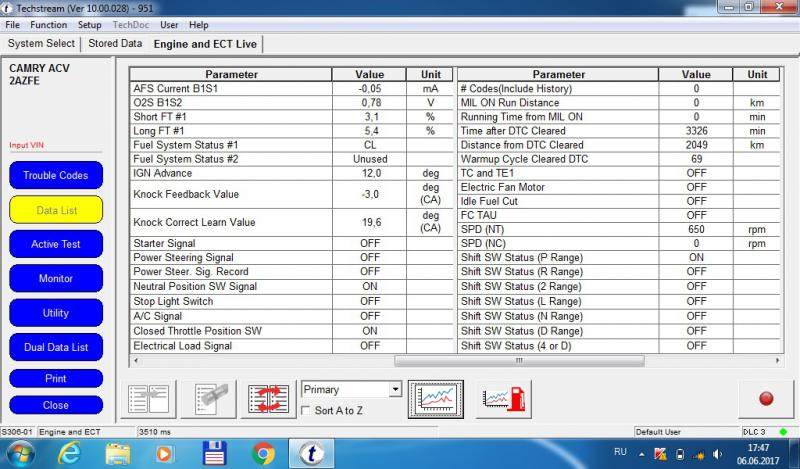Click the first data list layout icon
The width and height of the screenshot is (800, 469).
point(150,398)
